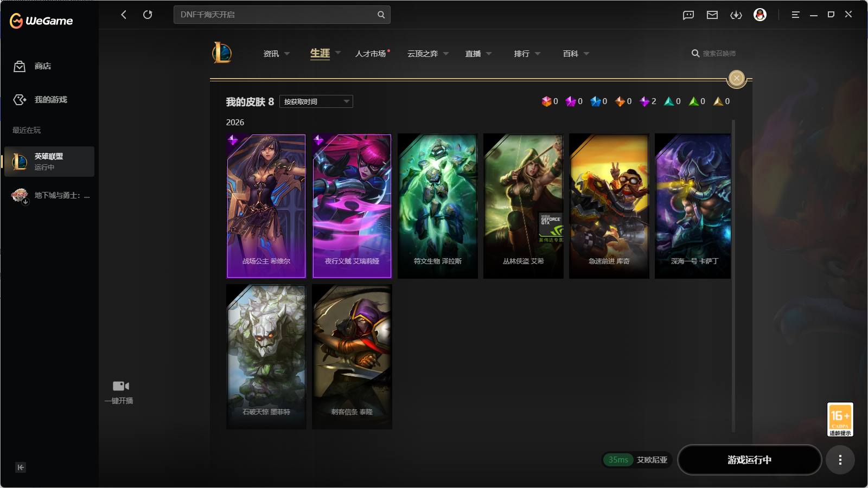Refresh the page with the reload icon
The width and height of the screenshot is (868, 488).
pos(148,15)
